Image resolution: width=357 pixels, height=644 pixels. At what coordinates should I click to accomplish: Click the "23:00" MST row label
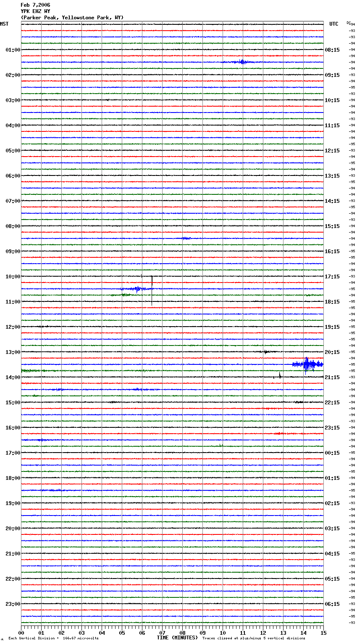(x=13, y=604)
